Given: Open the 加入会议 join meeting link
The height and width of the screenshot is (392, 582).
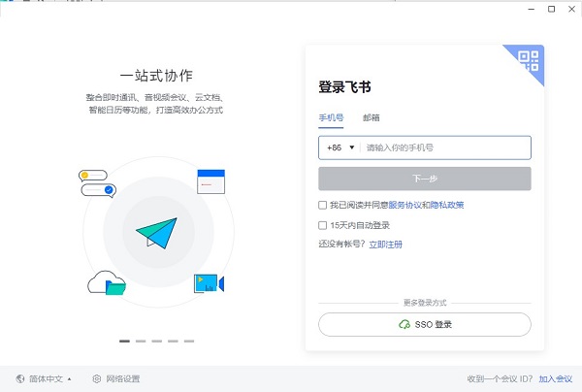Looking at the screenshot, I should 557,378.
